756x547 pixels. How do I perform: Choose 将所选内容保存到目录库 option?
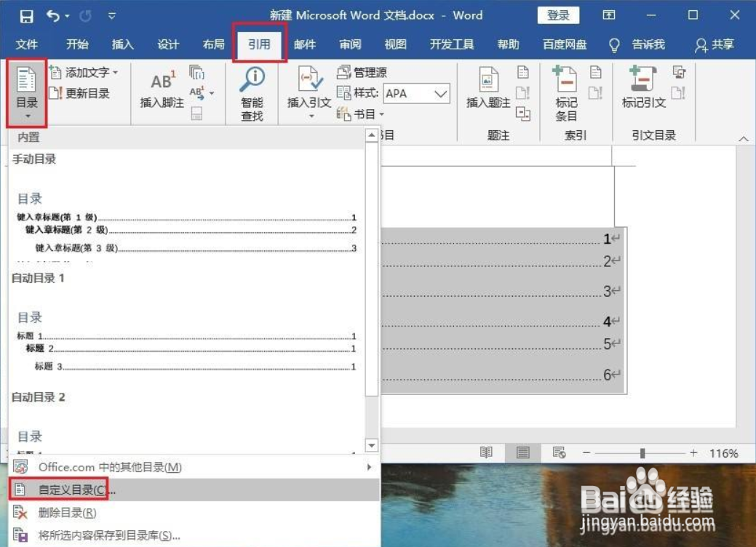(194, 535)
